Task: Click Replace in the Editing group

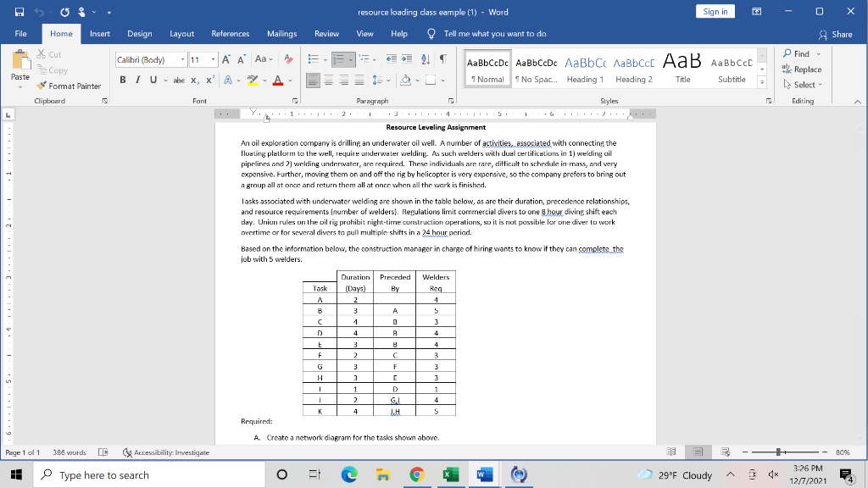Action: pyautogui.click(x=803, y=69)
